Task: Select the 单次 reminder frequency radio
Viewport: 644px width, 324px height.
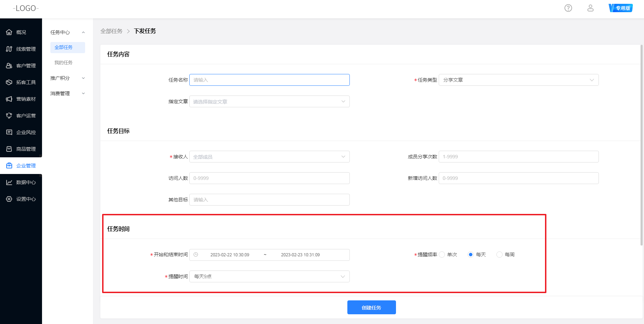Action: pos(442,255)
